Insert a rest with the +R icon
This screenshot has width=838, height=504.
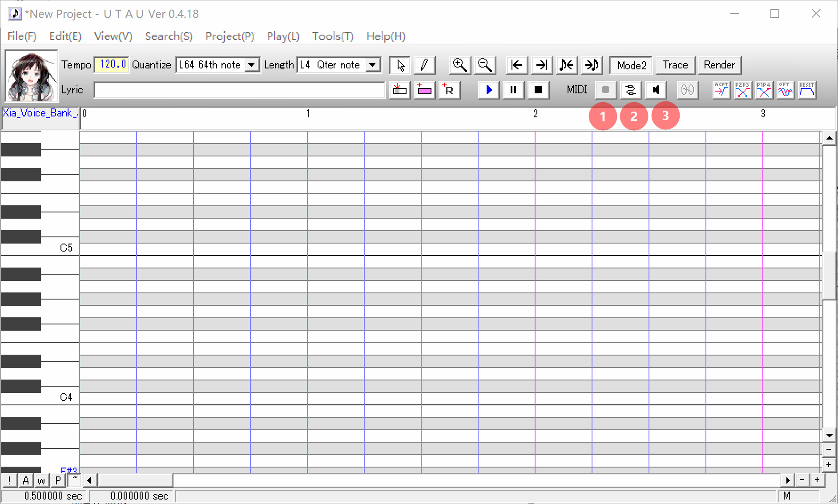pyautogui.click(x=449, y=90)
